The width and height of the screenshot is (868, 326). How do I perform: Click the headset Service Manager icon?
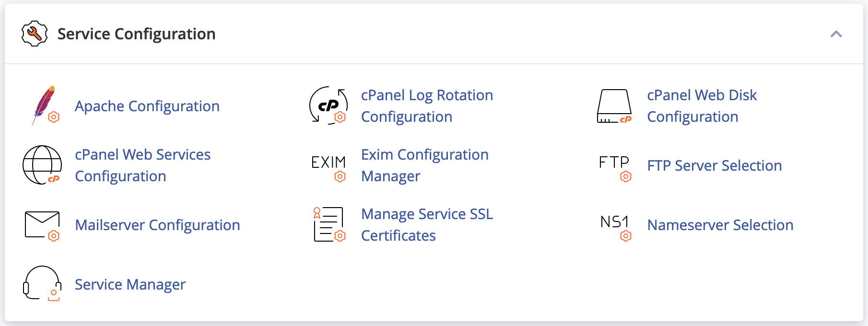(x=42, y=284)
